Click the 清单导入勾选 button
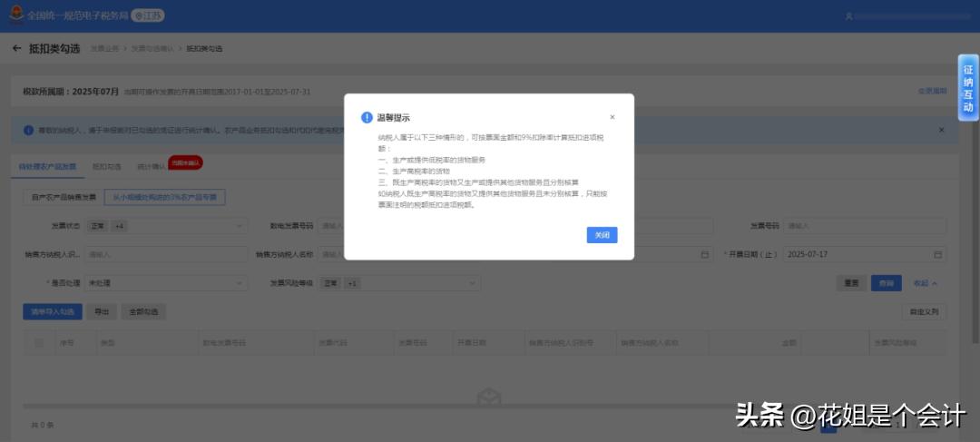 coord(53,311)
